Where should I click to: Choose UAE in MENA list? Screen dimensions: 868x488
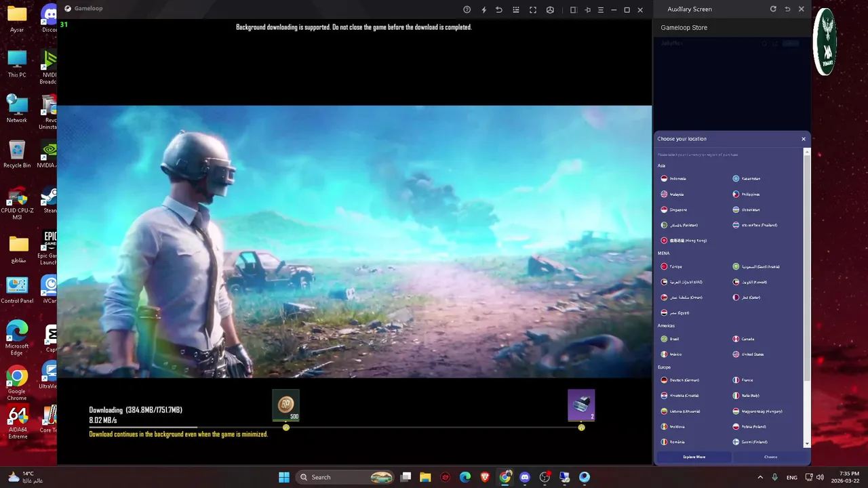click(682, 282)
